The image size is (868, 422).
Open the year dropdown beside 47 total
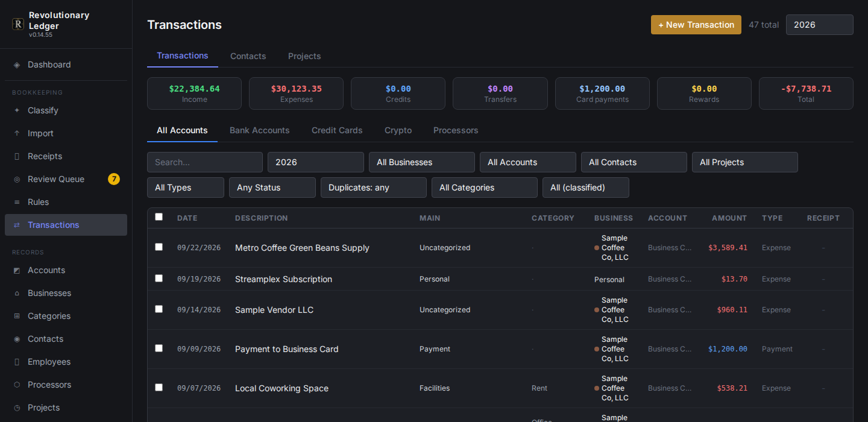click(819, 25)
